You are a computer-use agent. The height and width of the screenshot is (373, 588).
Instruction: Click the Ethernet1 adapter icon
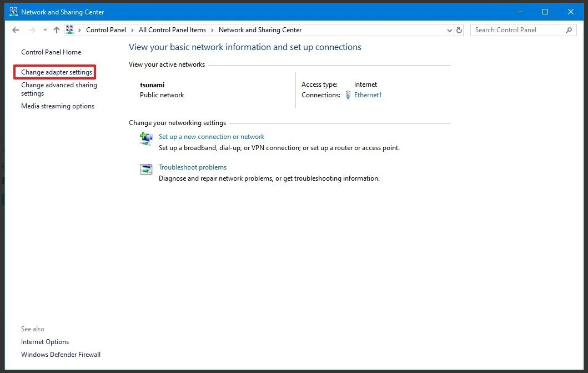click(x=348, y=95)
